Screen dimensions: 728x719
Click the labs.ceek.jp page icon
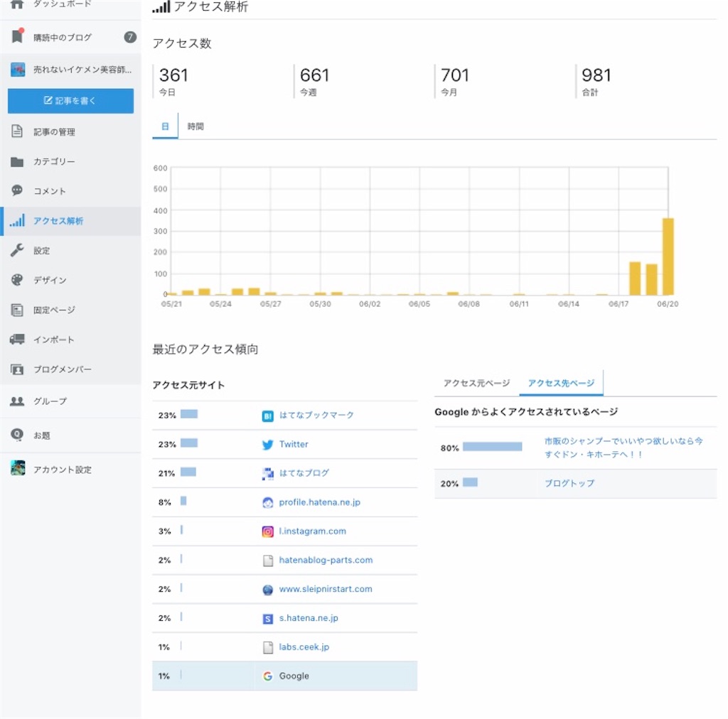(268, 647)
